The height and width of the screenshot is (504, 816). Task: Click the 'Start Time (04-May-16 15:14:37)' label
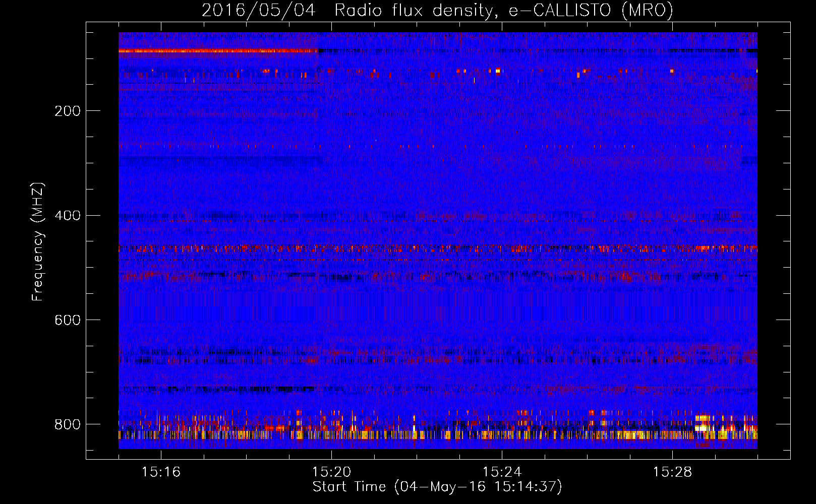pyautogui.click(x=437, y=487)
